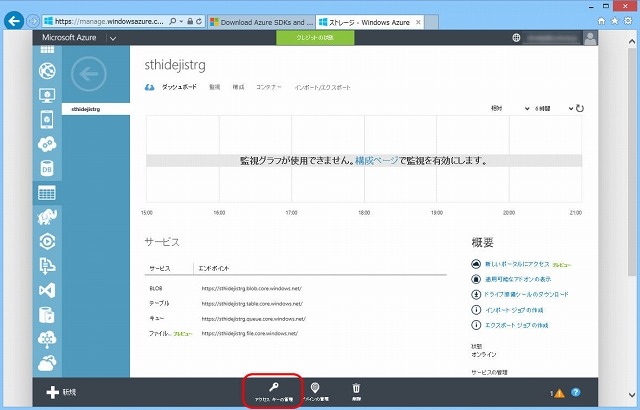Open Virtual Machines monitor icon in sidebar
Screen dimensions: 640x410
coord(47,95)
